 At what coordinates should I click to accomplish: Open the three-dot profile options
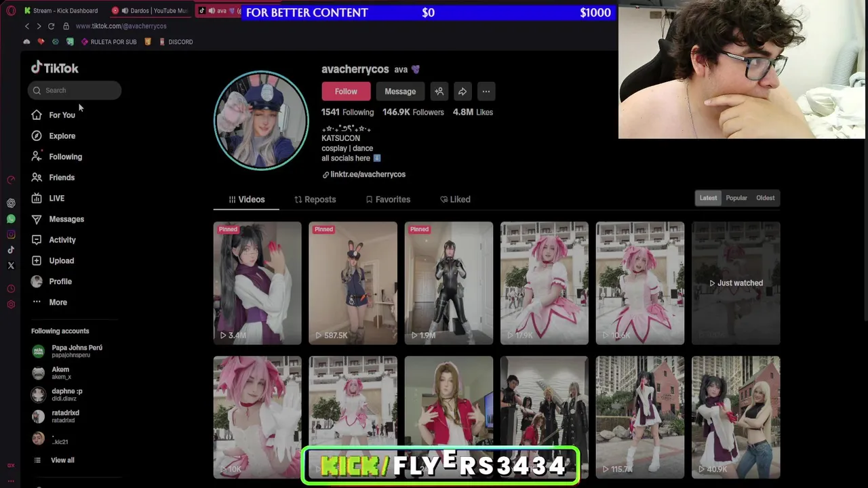pos(486,91)
